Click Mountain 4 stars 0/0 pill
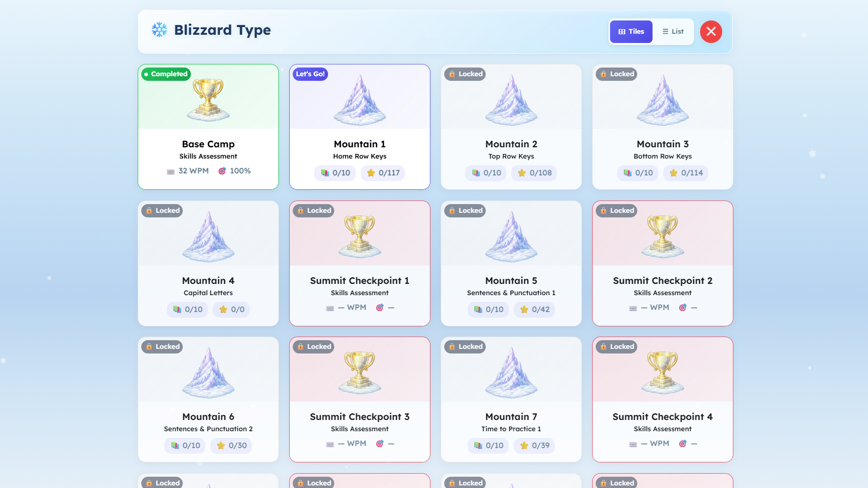This screenshot has width=868, height=488. coord(231,309)
